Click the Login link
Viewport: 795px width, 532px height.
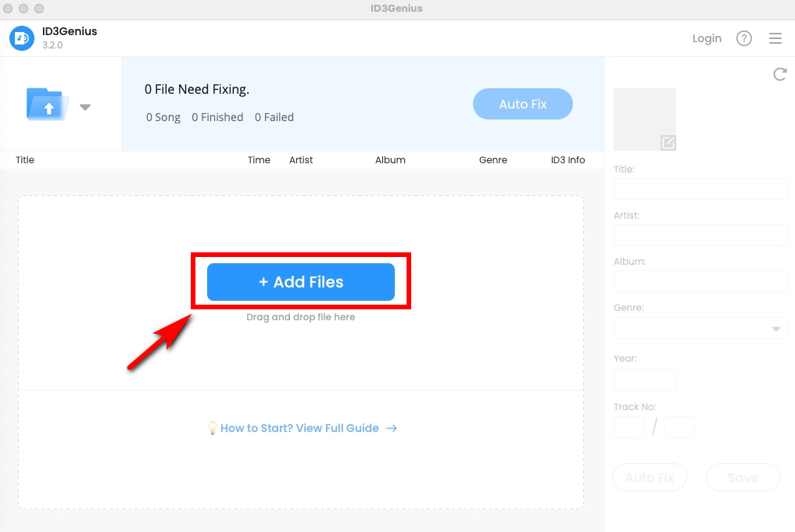[707, 38]
